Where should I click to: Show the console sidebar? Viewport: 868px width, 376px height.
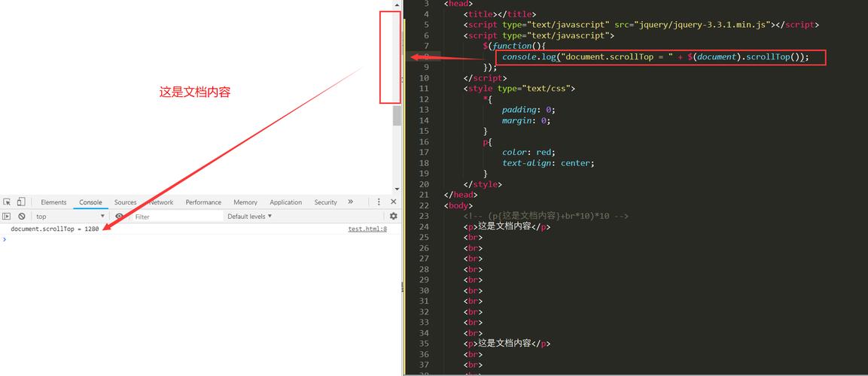[7, 217]
